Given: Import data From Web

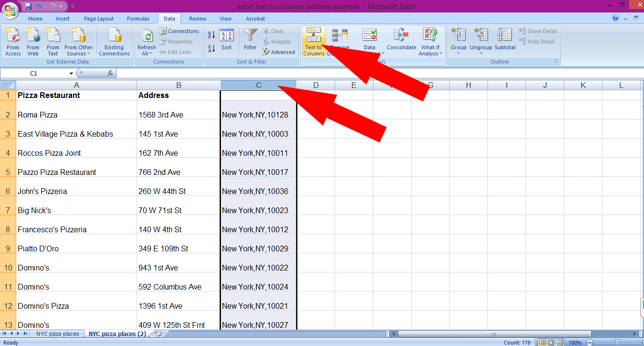Looking at the screenshot, I should [33, 42].
